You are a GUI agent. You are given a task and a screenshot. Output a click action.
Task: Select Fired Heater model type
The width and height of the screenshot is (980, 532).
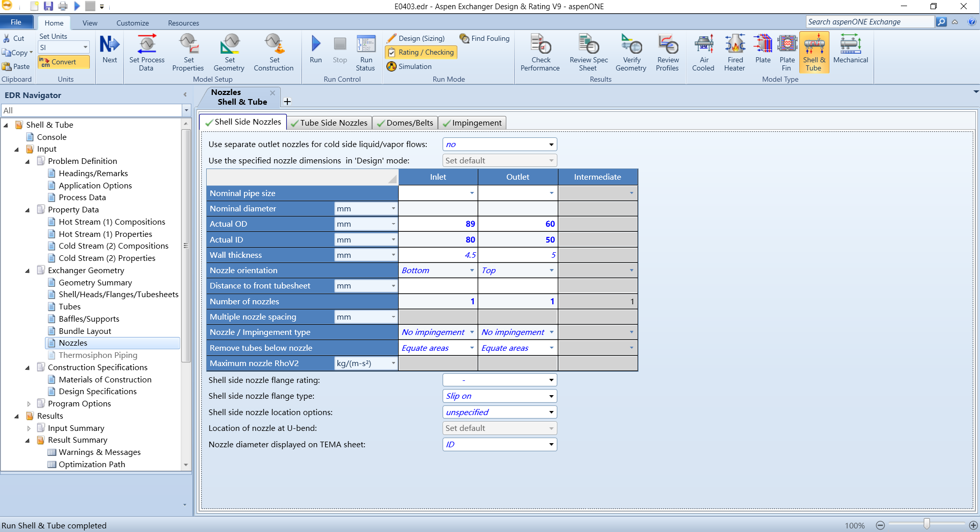pyautogui.click(x=735, y=53)
